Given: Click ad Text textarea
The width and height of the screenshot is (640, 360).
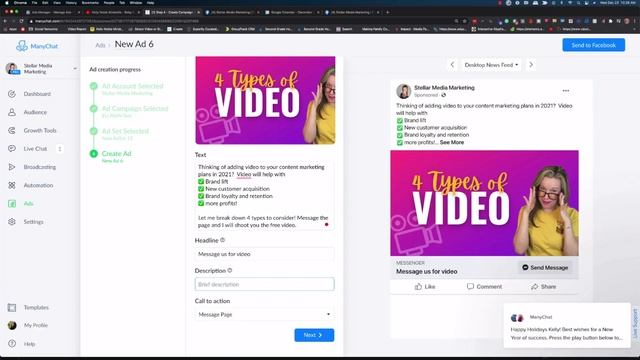Looking at the screenshot, I should (x=264, y=196).
